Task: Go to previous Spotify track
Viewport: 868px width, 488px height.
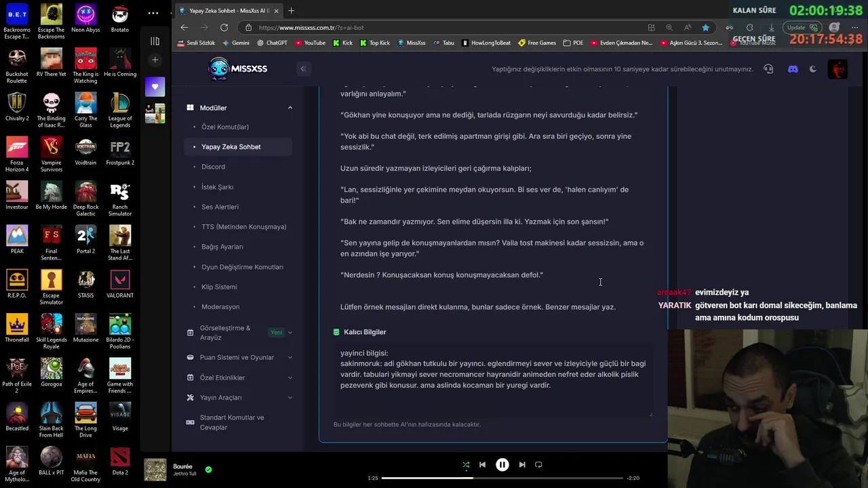Action: [x=482, y=465]
